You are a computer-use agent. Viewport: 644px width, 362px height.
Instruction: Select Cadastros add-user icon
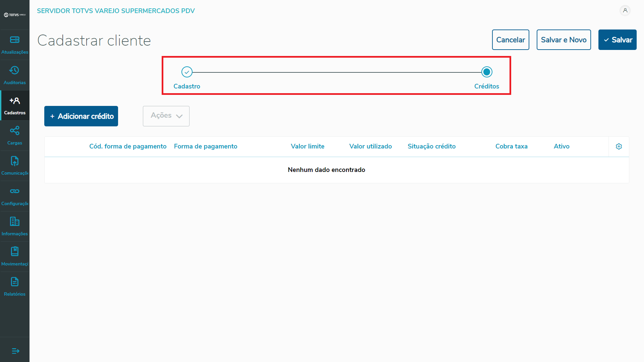pos(14,101)
